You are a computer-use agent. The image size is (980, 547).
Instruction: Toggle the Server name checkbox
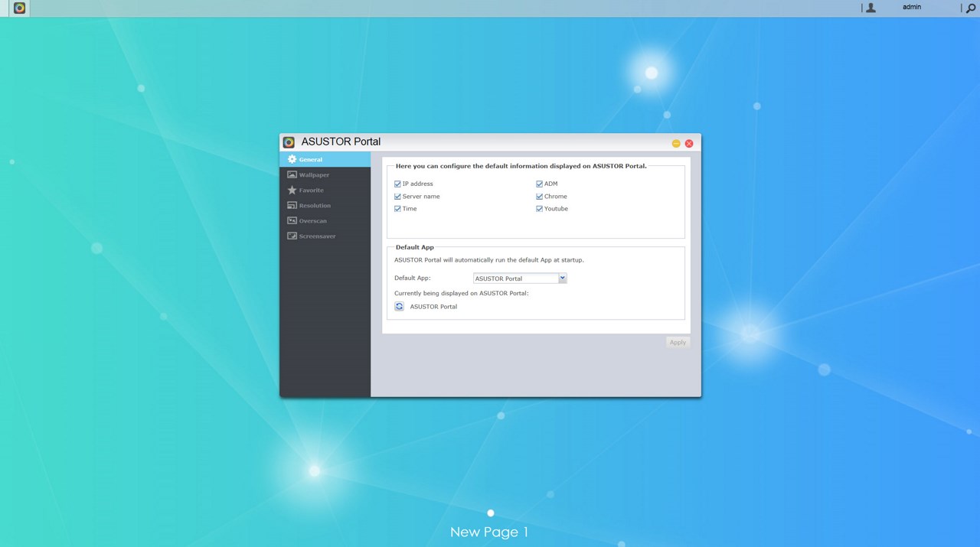(x=397, y=197)
